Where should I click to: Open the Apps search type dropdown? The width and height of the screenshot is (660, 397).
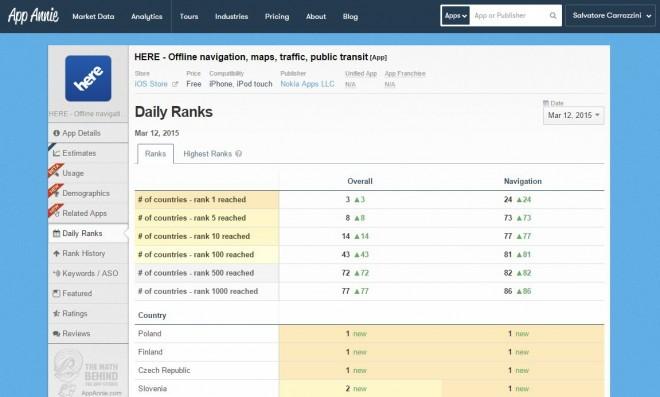455,16
